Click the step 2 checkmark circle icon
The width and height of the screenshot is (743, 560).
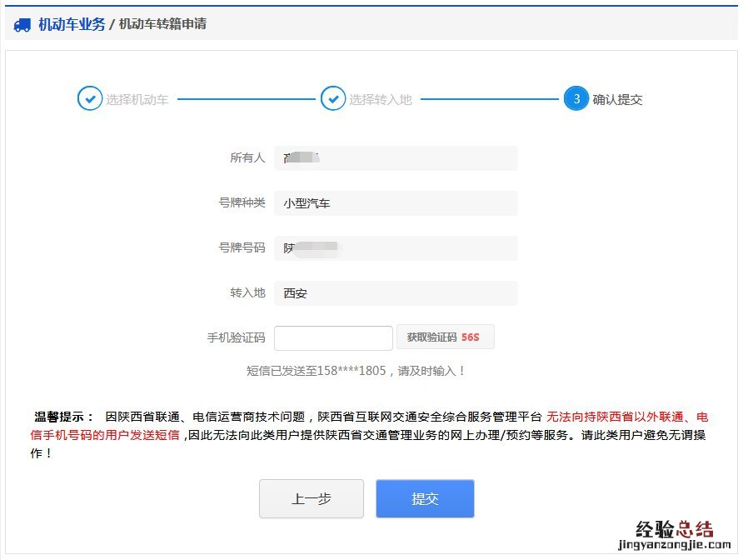(332, 98)
